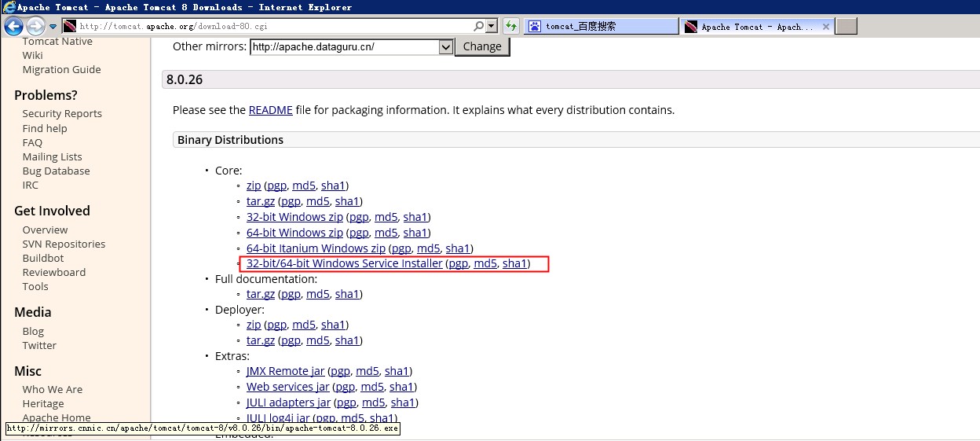Open the README link

[x=270, y=110]
